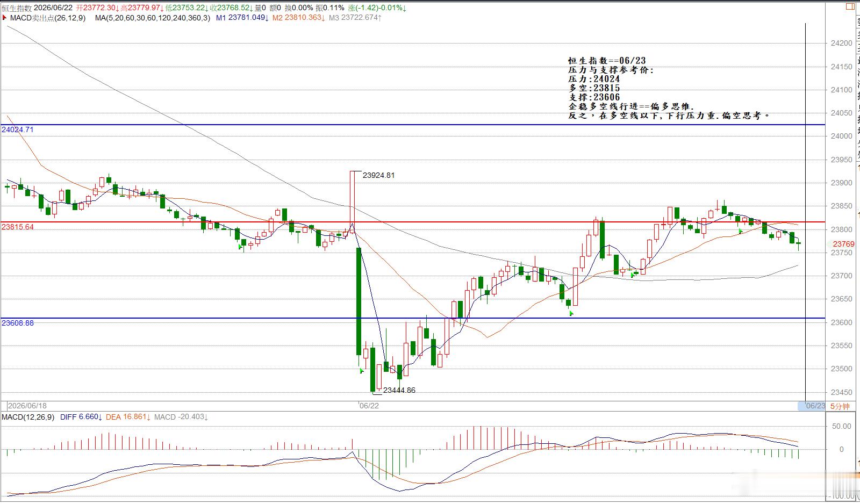The width and height of the screenshot is (860, 504).
Task: Click the 多空:23815 annotation line
Action: 594,88
